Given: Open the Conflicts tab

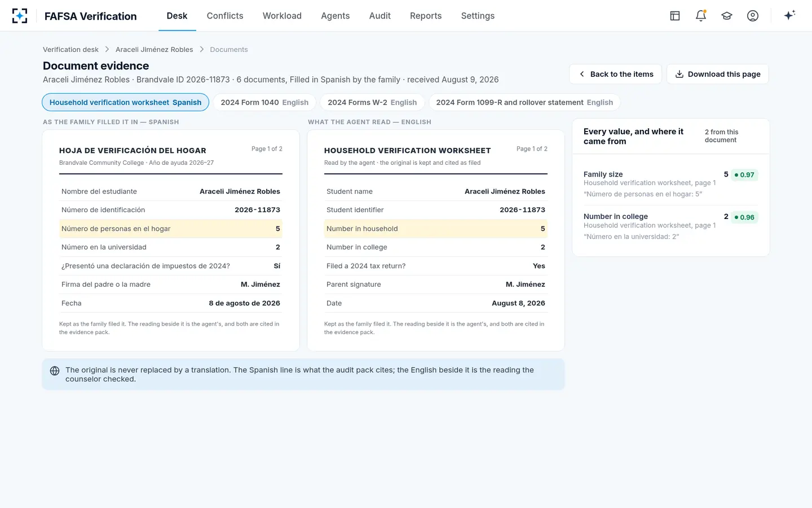Looking at the screenshot, I should click(225, 16).
